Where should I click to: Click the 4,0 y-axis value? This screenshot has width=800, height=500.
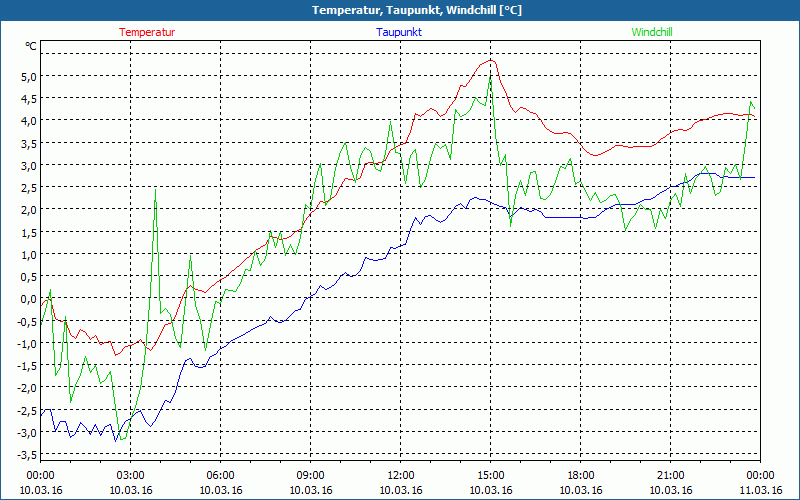[29, 121]
